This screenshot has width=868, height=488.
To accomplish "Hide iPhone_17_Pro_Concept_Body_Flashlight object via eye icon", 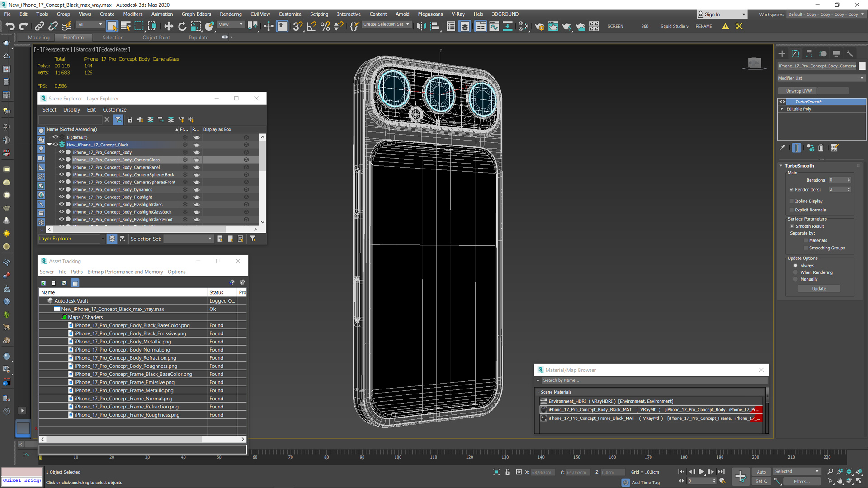I will (62, 197).
